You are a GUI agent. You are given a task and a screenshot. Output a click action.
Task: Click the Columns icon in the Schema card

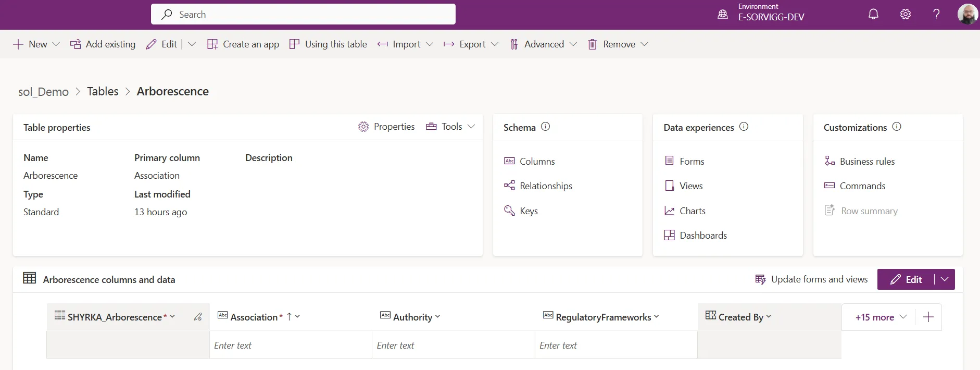point(509,161)
